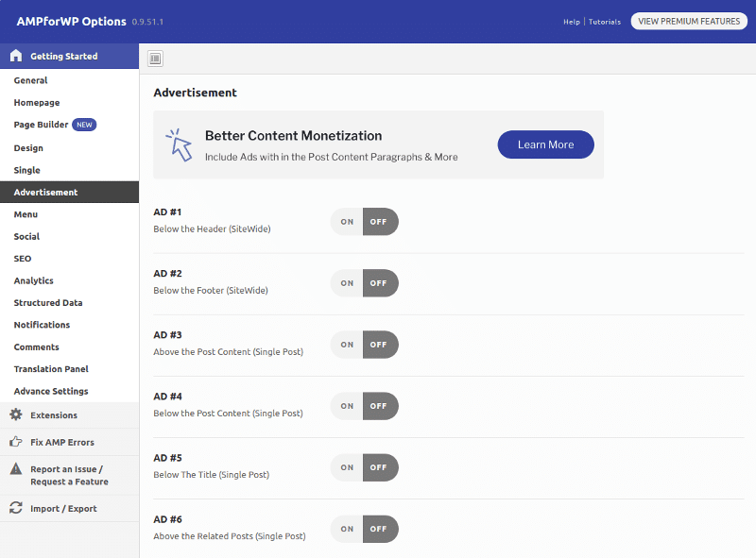Screen dimensions: 756x558
Task: Click the Advertisement page heading
Action: coord(196,93)
